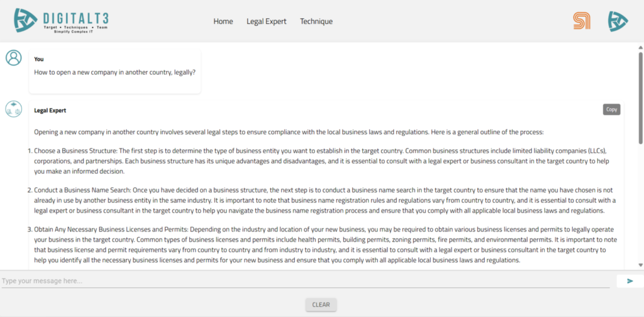Open Legal Expert in the top navigation
The image size is (644, 317).
[266, 21]
